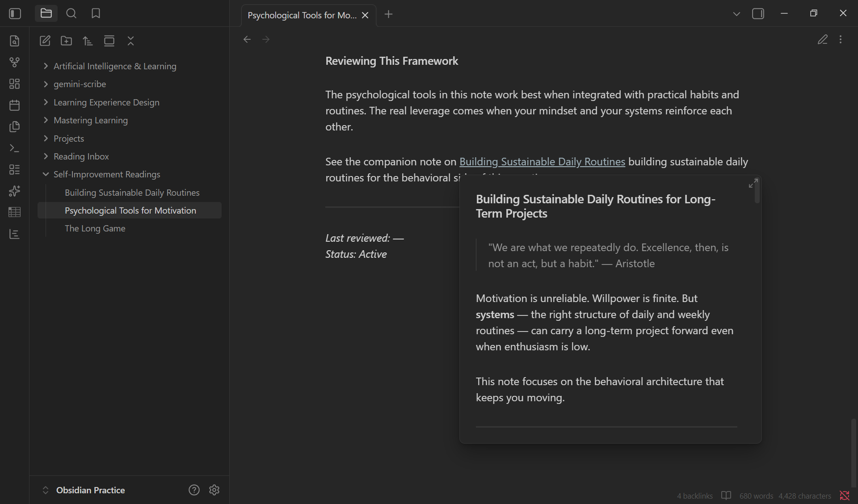Viewport: 858px width, 504px height.
Task: Show 4 backlinks in status bar
Action: (x=694, y=496)
